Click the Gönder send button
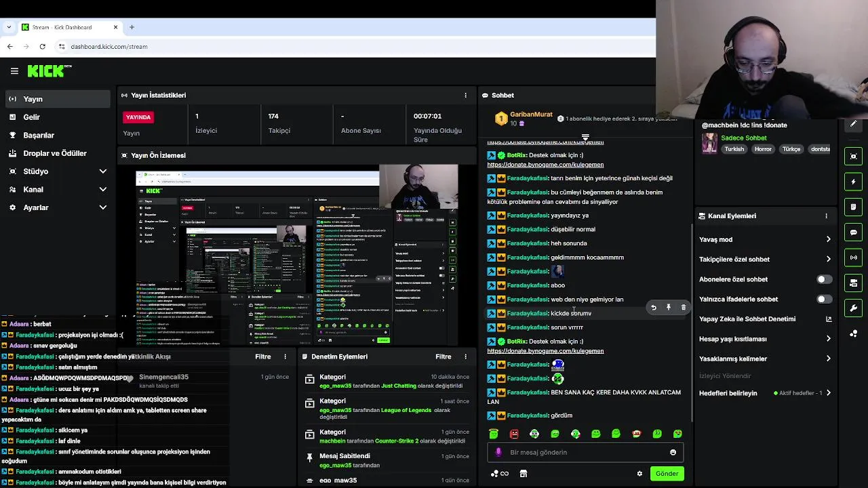The width and height of the screenshot is (868, 488). point(667,474)
